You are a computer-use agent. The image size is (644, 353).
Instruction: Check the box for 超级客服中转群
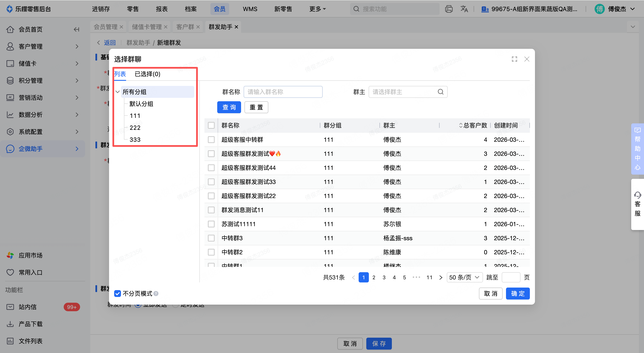[x=211, y=140]
